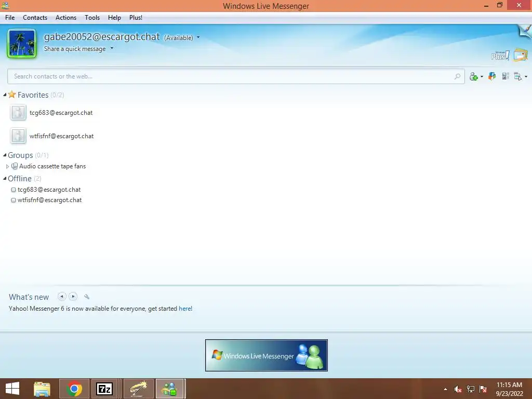
Task: Click tcg683 offline status icon
Action: click(14, 190)
